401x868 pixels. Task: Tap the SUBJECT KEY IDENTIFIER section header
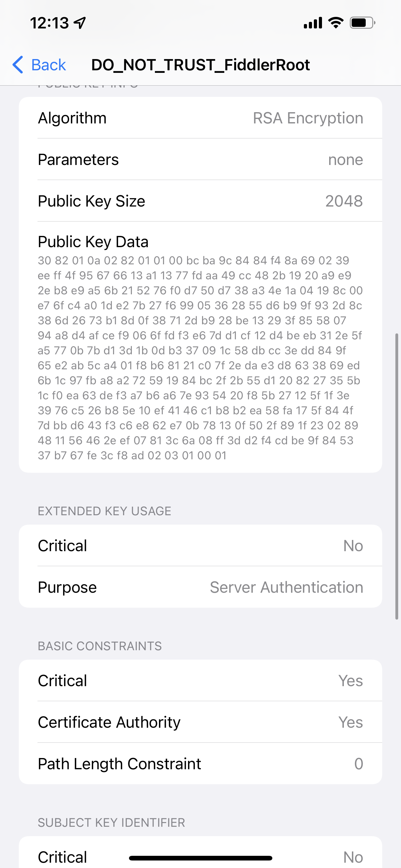111,822
